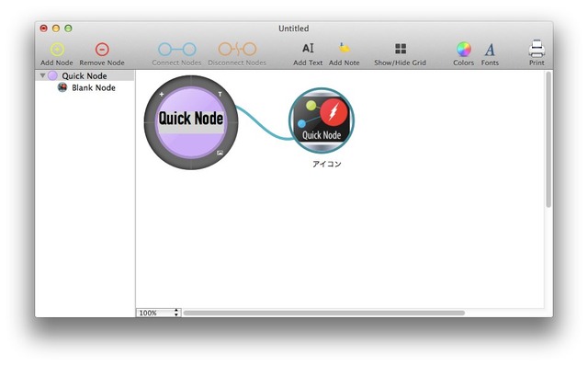Click the horizontal scrollbar
This screenshot has width=588, height=366.
324,313
